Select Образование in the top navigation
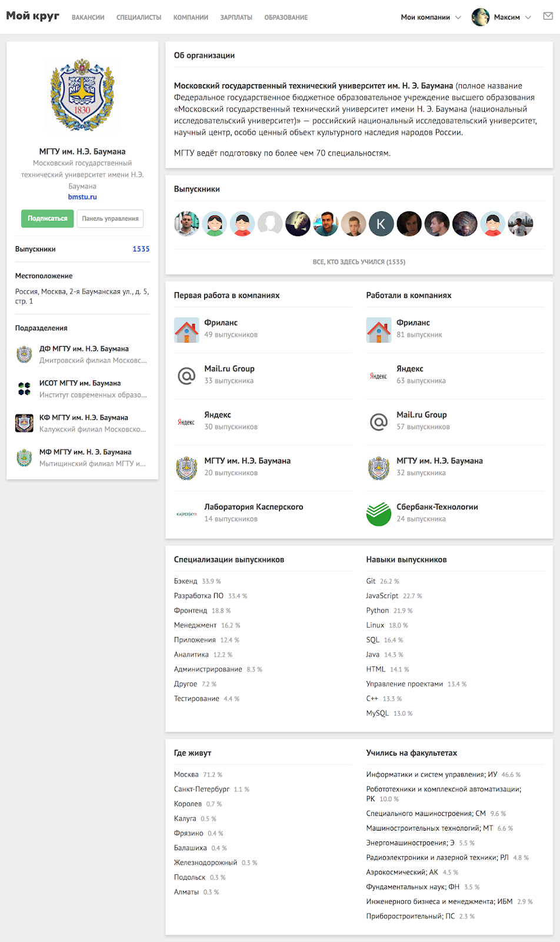 (x=286, y=18)
